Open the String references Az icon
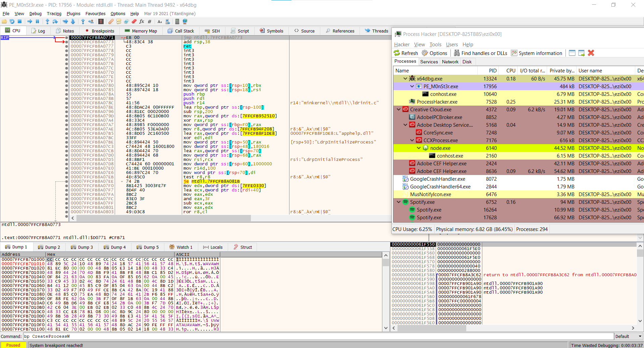The image size is (644, 348). click(x=160, y=21)
